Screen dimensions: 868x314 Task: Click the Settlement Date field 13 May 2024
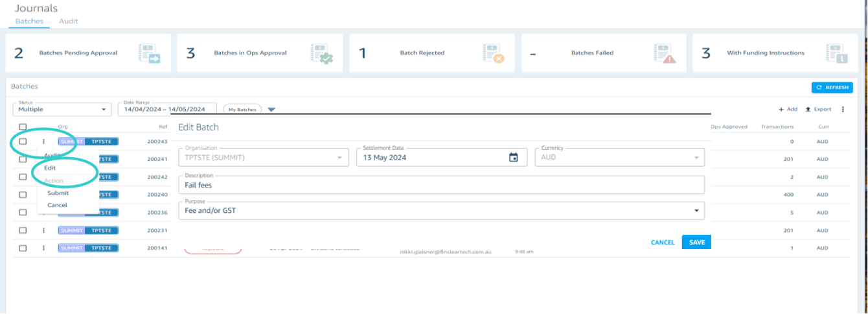(x=440, y=157)
